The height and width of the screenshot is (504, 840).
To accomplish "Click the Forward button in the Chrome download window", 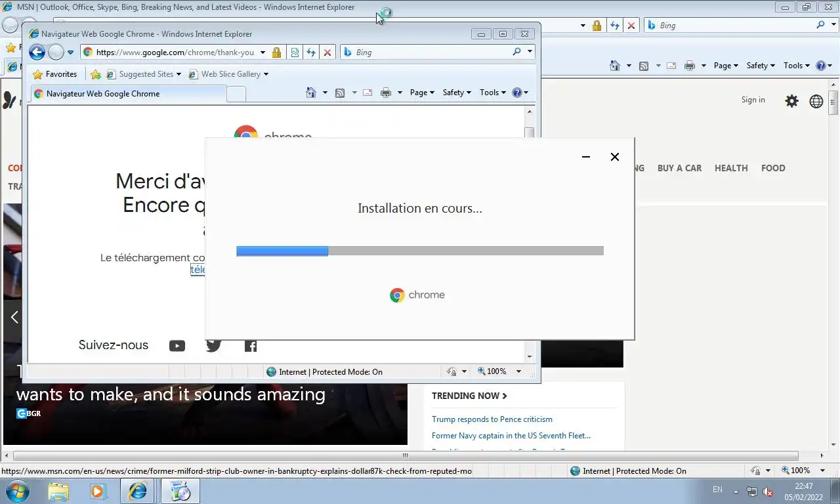I will 56,52.
